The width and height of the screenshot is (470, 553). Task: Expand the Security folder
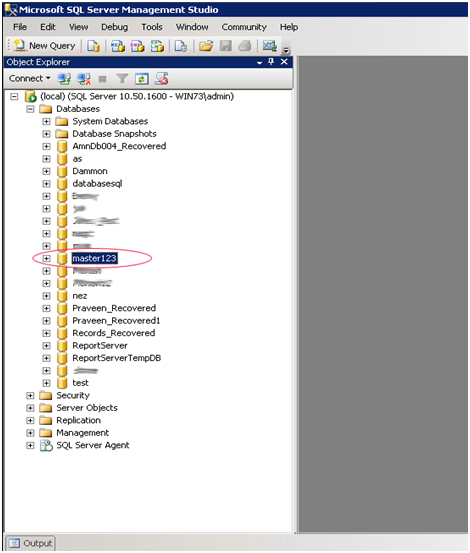point(30,396)
